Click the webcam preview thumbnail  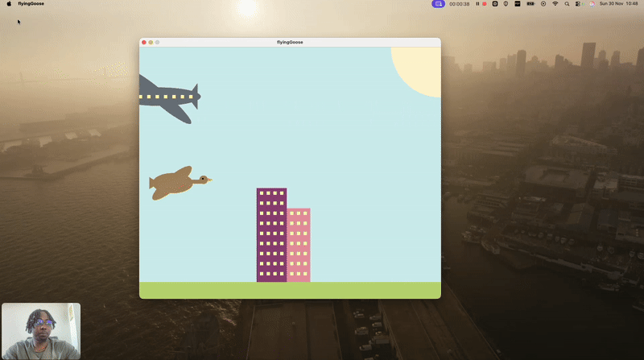[x=41, y=331]
